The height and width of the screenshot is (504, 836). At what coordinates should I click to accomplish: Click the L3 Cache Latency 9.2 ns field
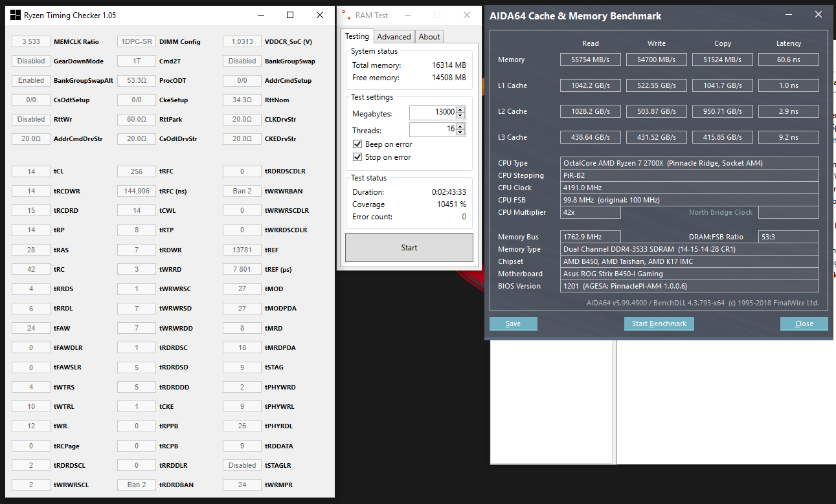click(789, 137)
